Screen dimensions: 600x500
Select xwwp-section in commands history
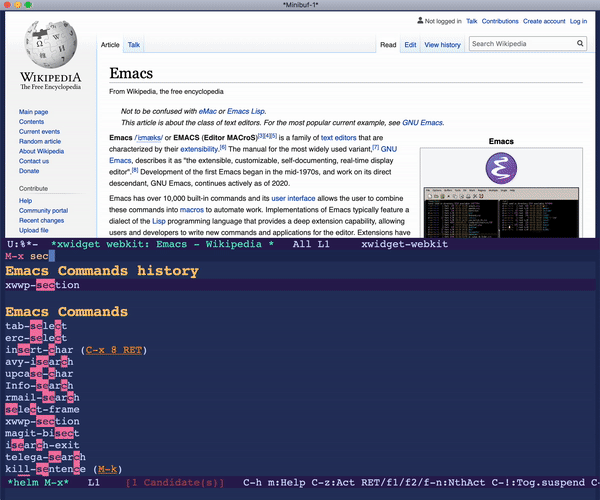click(300, 285)
